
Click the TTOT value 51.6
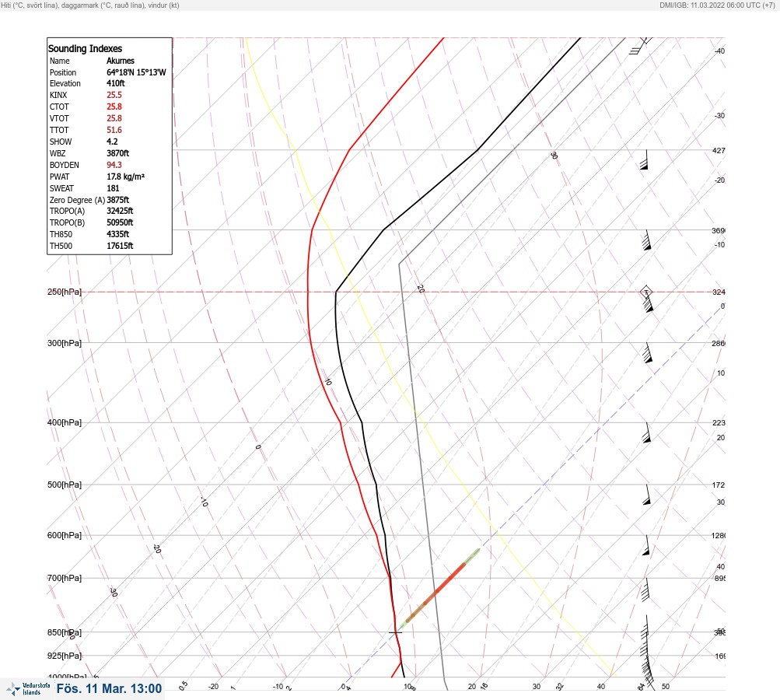(x=114, y=130)
